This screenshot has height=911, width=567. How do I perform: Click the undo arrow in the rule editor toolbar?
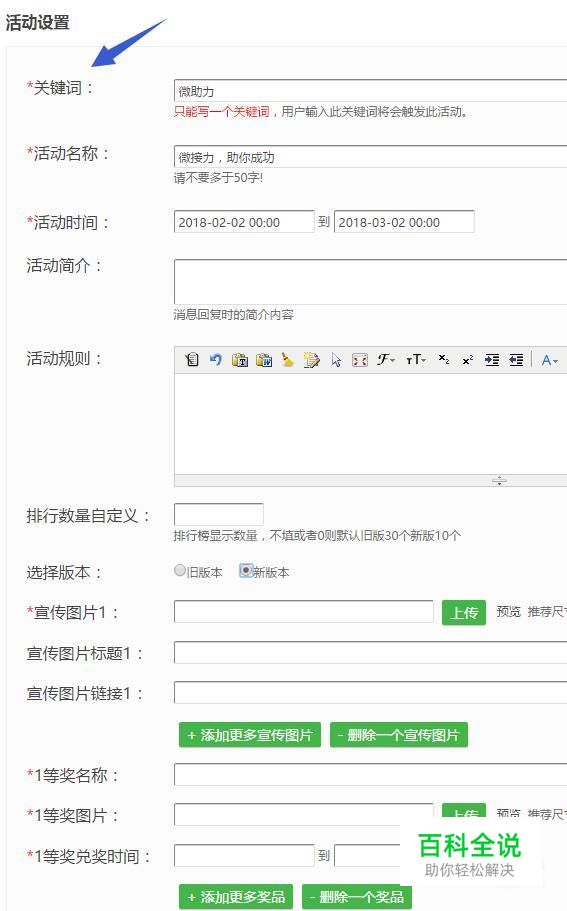point(216,360)
